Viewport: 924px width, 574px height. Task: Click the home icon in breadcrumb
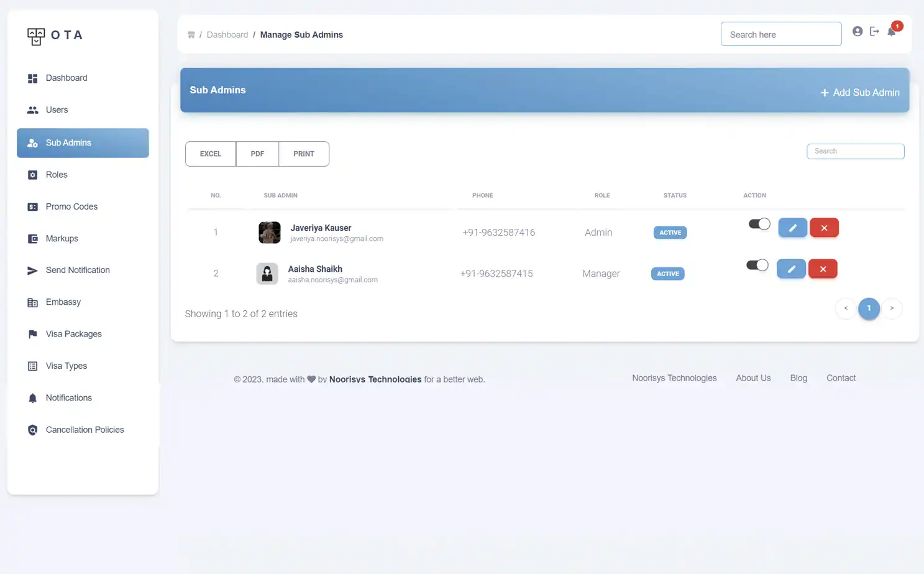[191, 35]
